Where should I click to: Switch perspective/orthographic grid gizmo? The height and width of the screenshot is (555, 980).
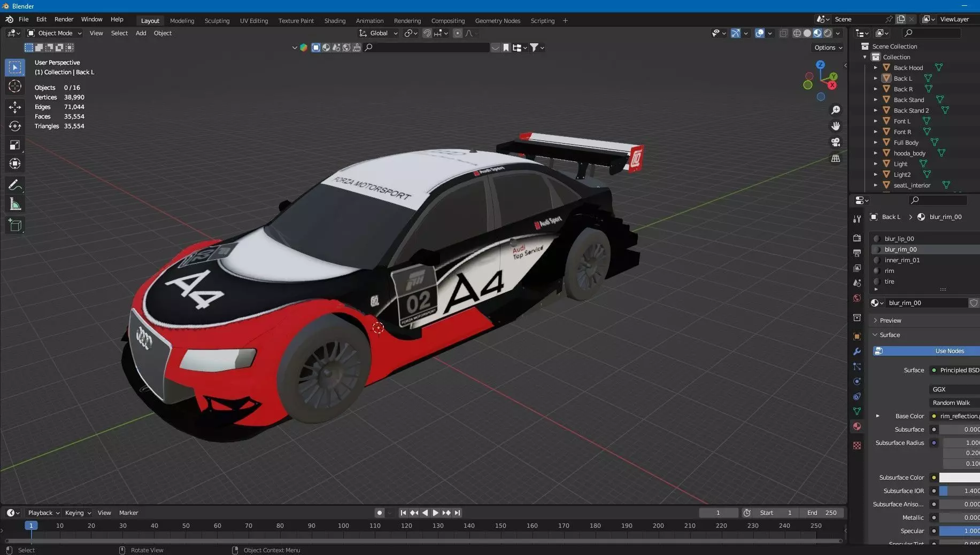[835, 159]
